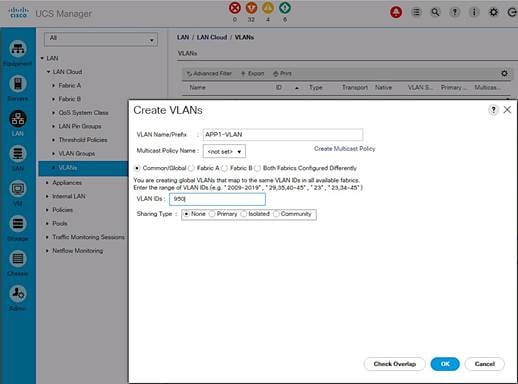Sort by the Name column header
This screenshot has width=518, height=384.
point(197,87)
